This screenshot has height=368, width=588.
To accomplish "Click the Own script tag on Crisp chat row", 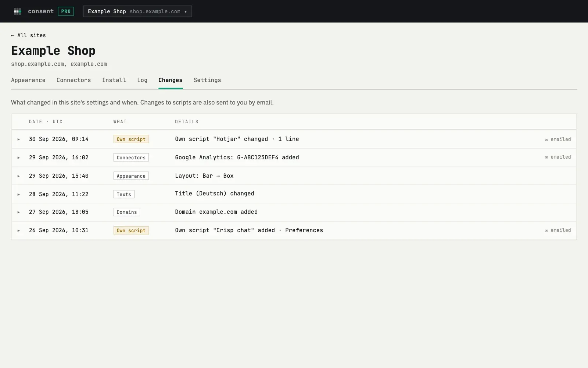I will (x=131, y=230).
